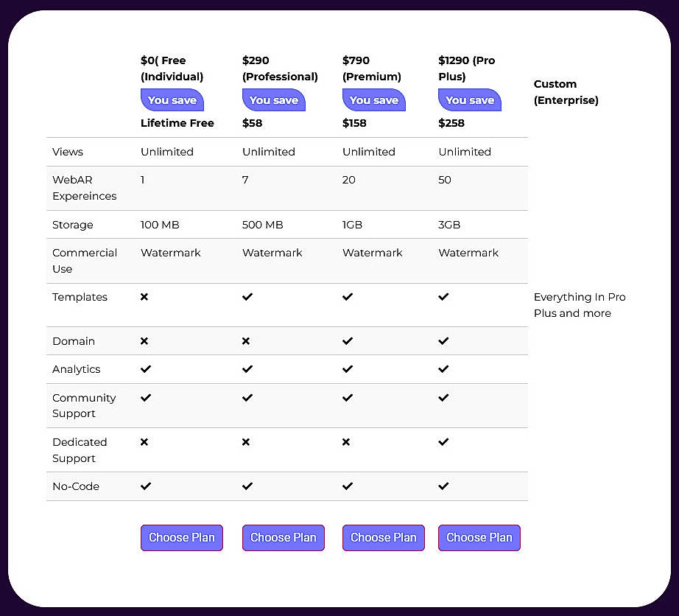This screenshot has width=679, height=616.
Task: Click the Premium plan Templates checkmark
Action: coord(347,297)
